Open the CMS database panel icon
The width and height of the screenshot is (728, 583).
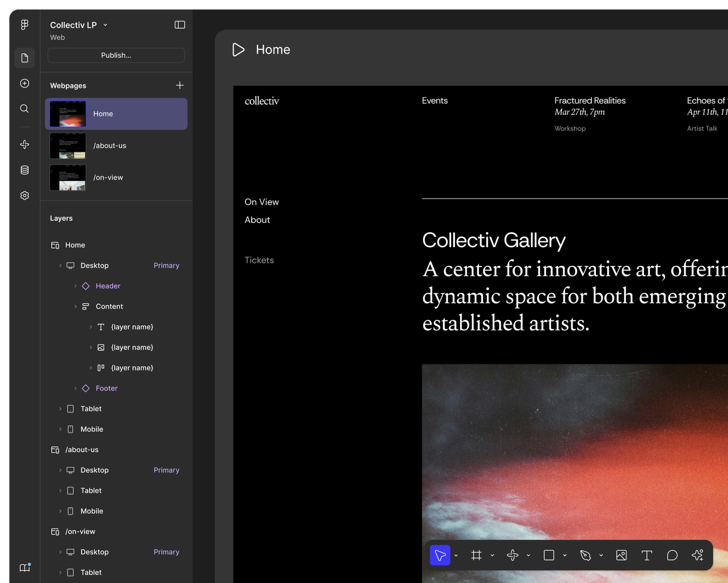(x=24, y=170)
